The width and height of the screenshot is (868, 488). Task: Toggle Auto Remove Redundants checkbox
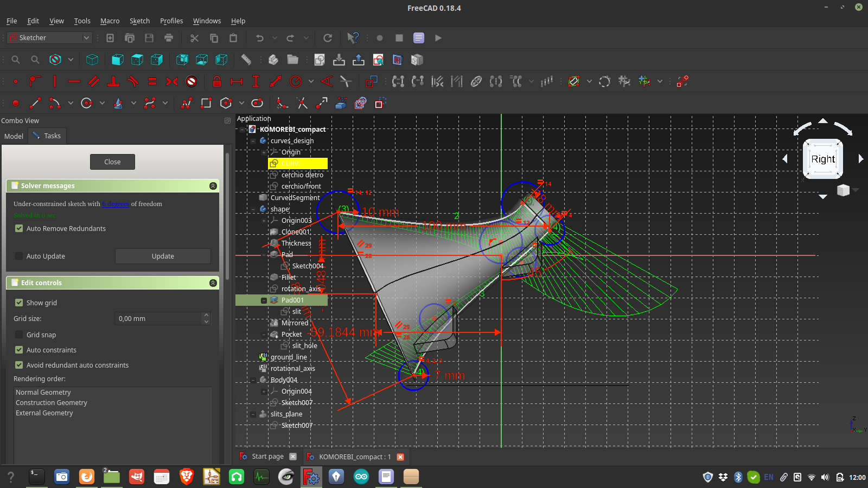(19, 228)
